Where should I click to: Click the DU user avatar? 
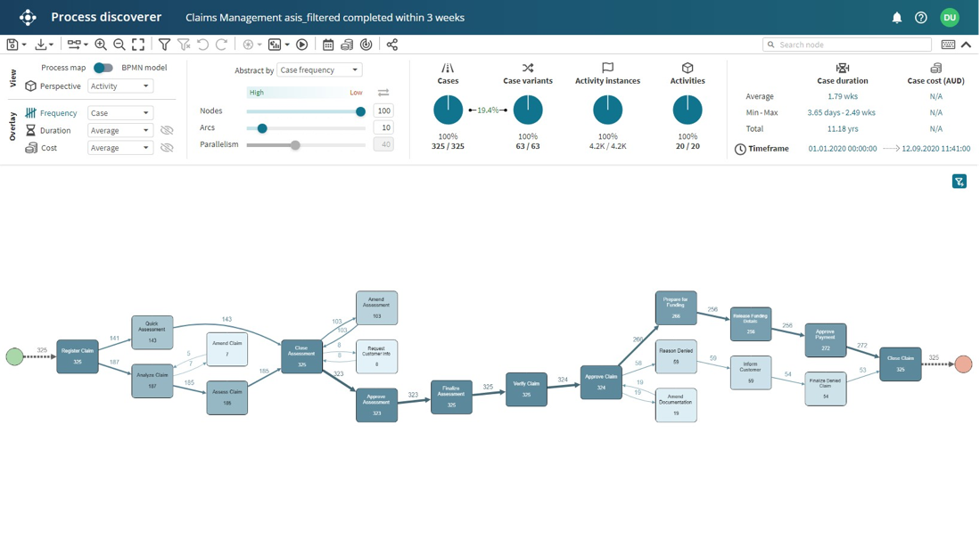[949, 18]
